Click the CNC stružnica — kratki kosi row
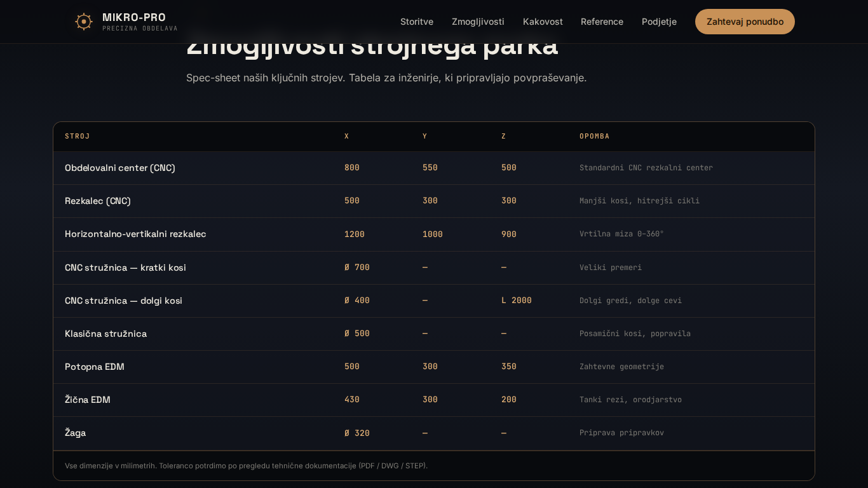868x488 pixels. tap(125, 268)
